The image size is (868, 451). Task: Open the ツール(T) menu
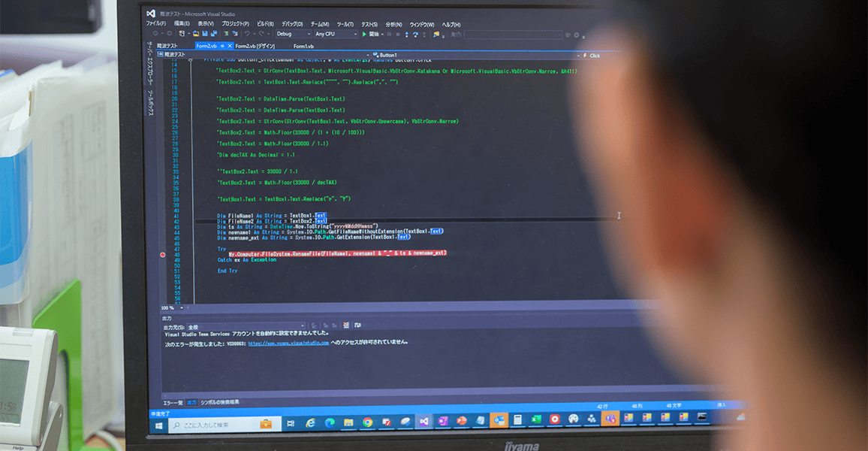click(x=345, y=24)
